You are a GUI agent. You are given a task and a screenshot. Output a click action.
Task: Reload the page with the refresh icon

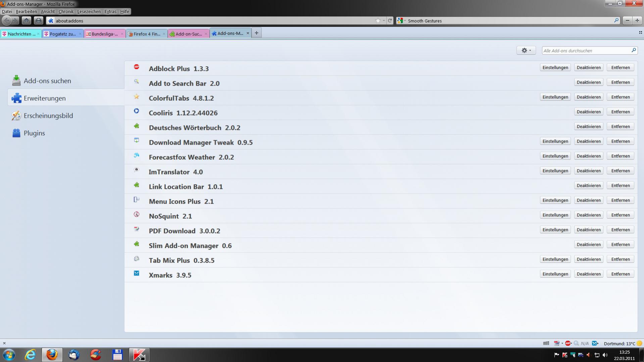(390, 20)
